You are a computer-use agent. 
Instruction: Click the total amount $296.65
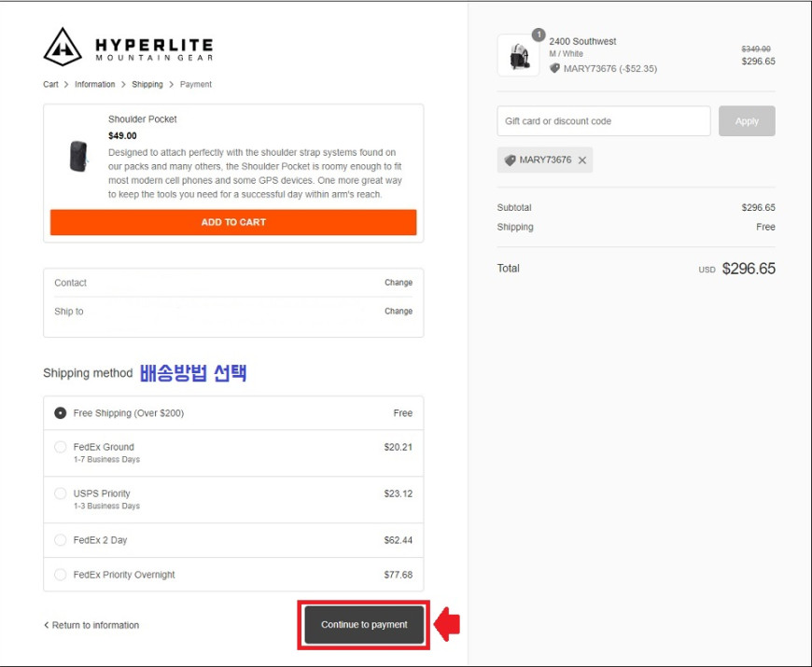749,269
